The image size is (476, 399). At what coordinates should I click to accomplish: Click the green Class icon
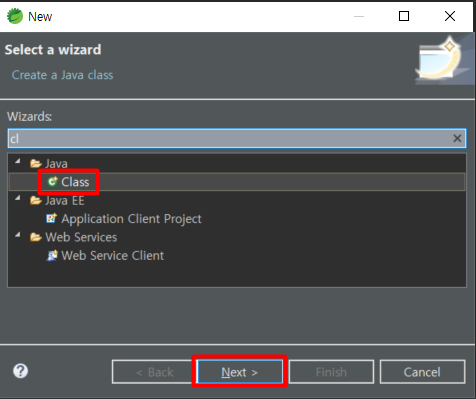(52, 182)
